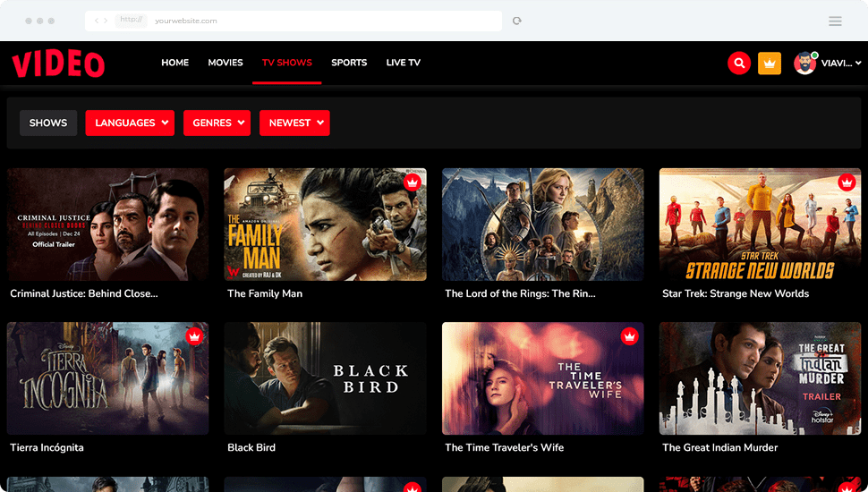
Task: Open the browser hamburger menu
Action: click(x=836, y=21)
